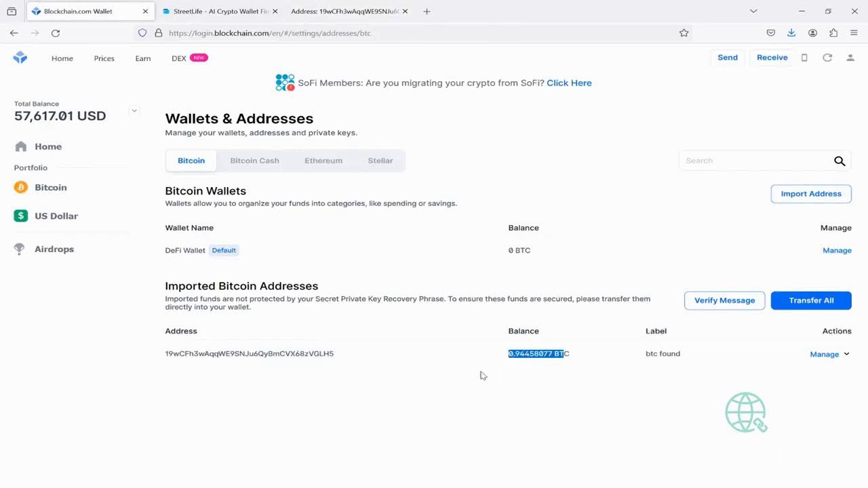
Task: Click the Receive button
Action: click(x=772, y=58)
